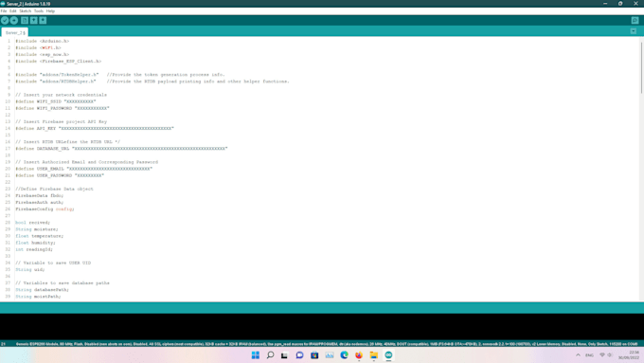Open Firefox on the taskbar
The height and width of the screenshot is (363, 644).
pos(359,355)
